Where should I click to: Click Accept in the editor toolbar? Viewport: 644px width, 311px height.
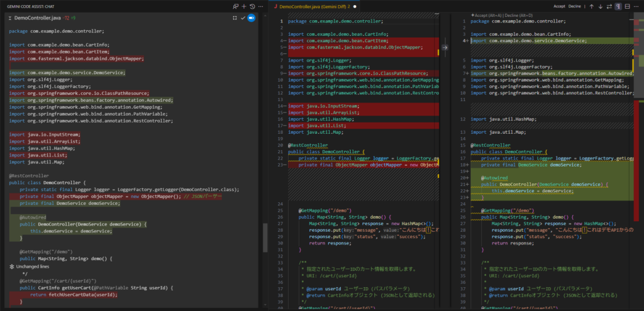[559, 6]
